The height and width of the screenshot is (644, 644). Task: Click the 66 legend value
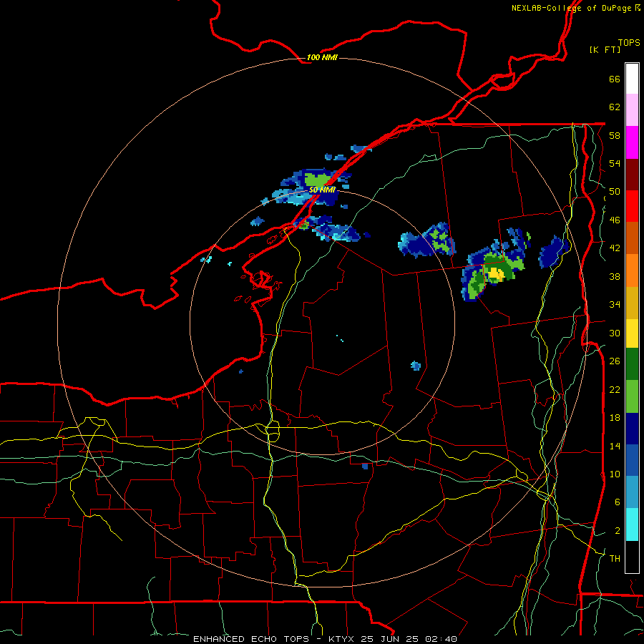[x=615, y=79]
